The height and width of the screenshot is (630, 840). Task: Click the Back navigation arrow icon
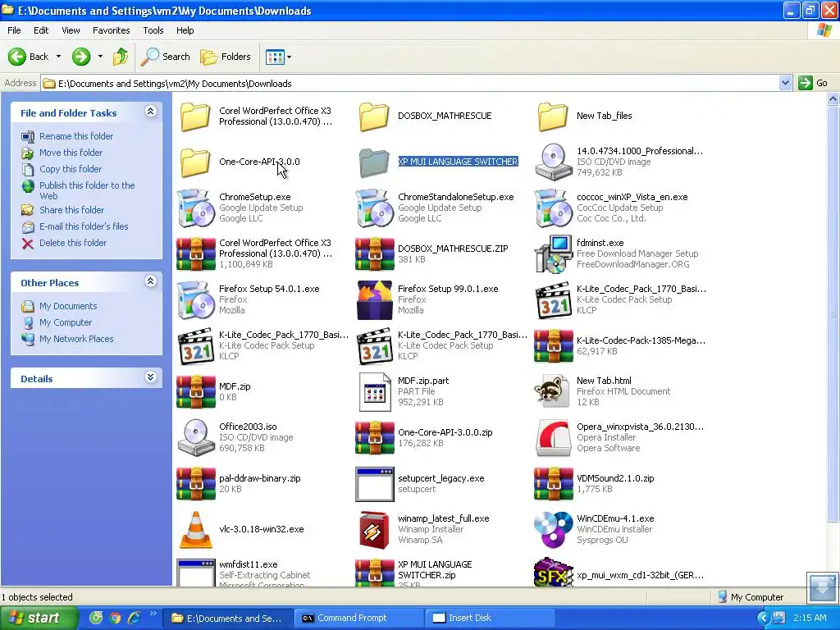(x=16, y=57)
